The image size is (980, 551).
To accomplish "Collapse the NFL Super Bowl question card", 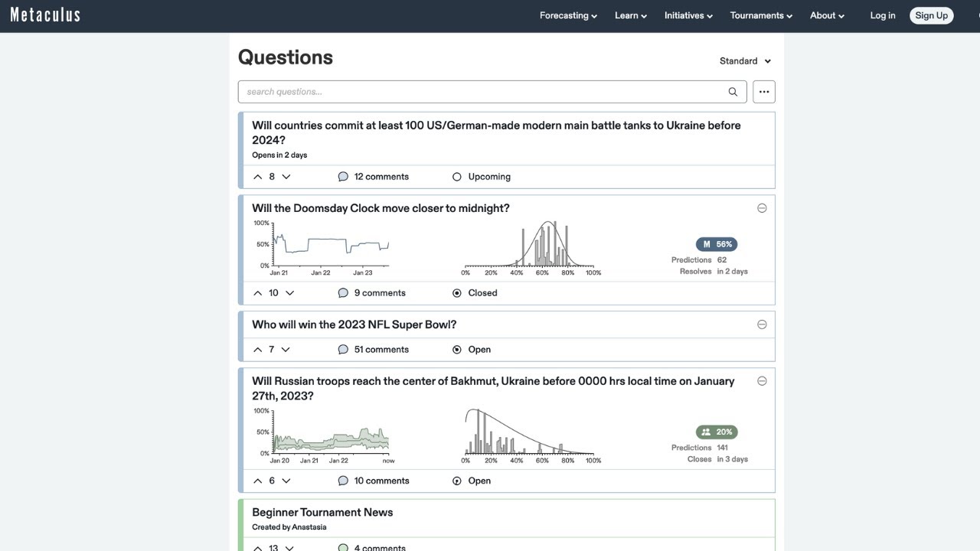I will 762,324.
